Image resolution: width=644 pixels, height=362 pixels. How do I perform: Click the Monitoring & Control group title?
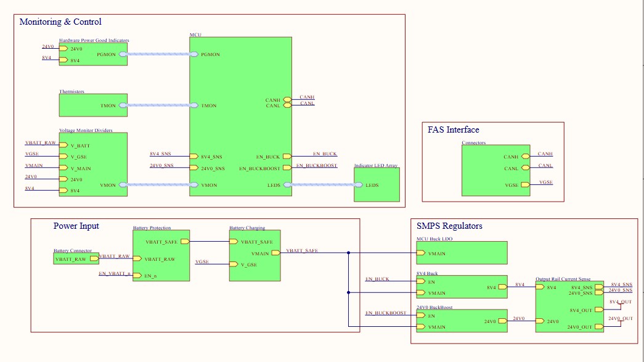[61, 22]
